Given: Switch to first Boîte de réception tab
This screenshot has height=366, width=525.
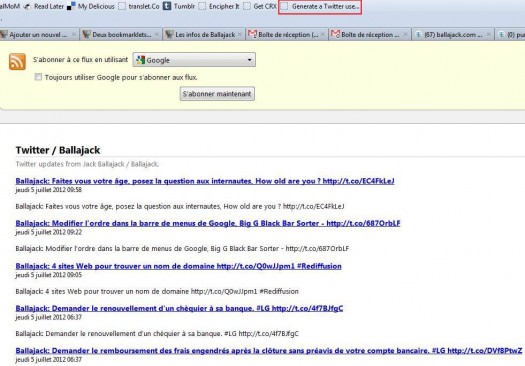Looking at the screenshot, I should [x=287, y=34].
